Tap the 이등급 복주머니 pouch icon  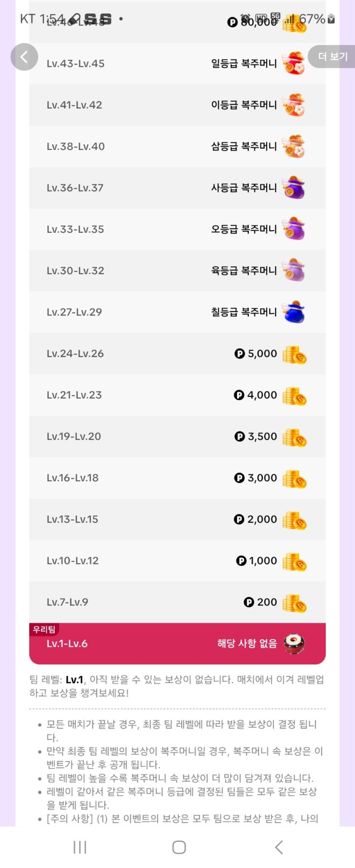point(293,105)
